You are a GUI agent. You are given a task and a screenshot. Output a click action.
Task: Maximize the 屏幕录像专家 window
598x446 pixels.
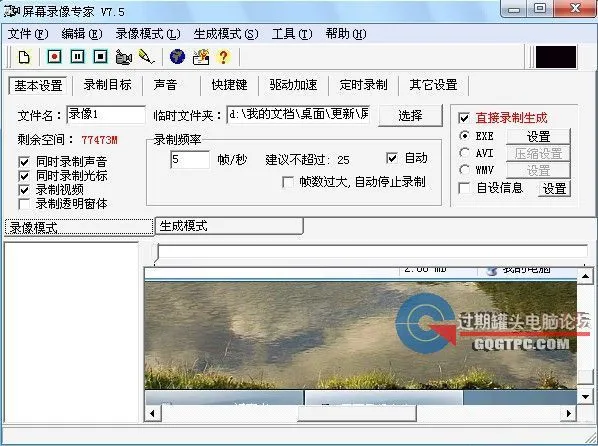540,8
